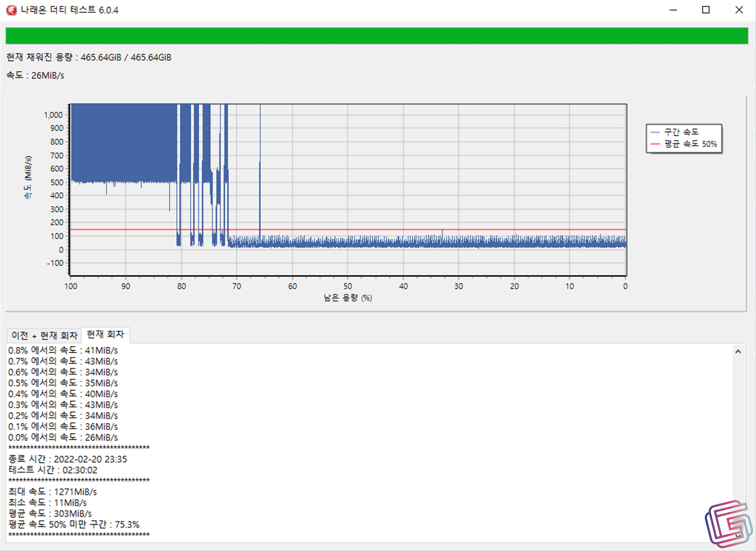Screen dimensions: 756x551
Task: Select the 0.8% 에서의 속도 : 41MiB/s line
Action: click(x=63, y=350)
